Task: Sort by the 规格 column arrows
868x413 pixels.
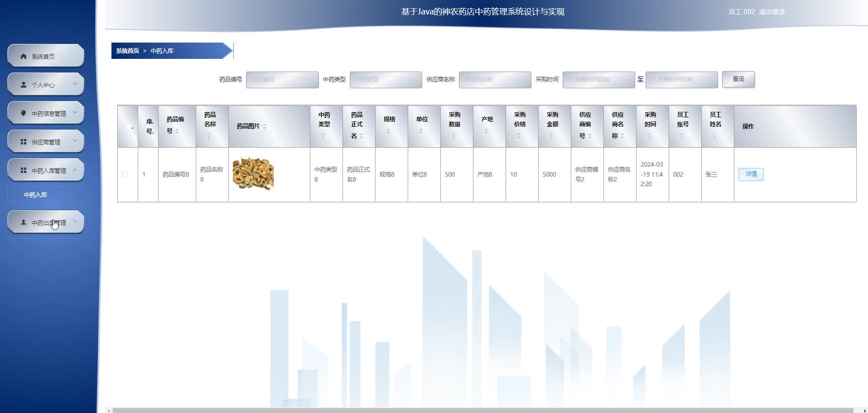Action: (x=388, y=131)
